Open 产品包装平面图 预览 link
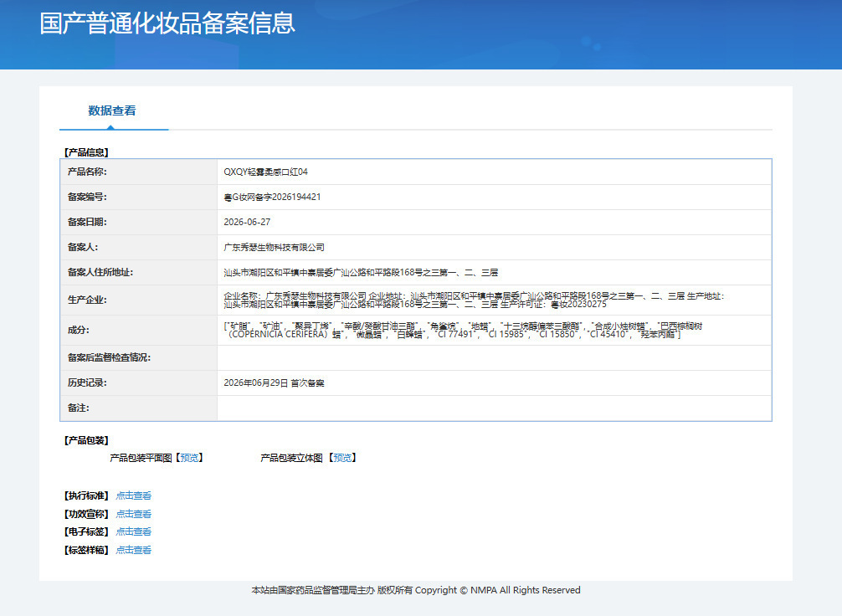This screenshot has height=616, width=842. [189, 458]
